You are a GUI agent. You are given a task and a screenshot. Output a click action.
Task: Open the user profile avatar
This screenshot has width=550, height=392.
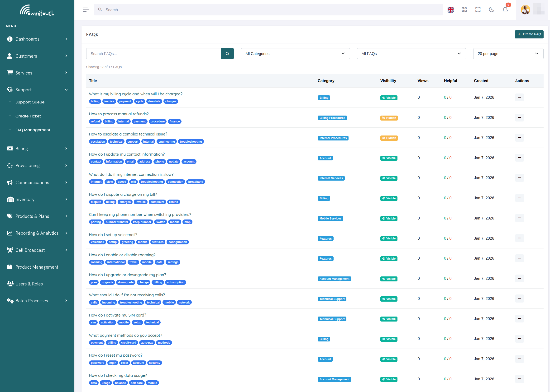tap(525, 10)
